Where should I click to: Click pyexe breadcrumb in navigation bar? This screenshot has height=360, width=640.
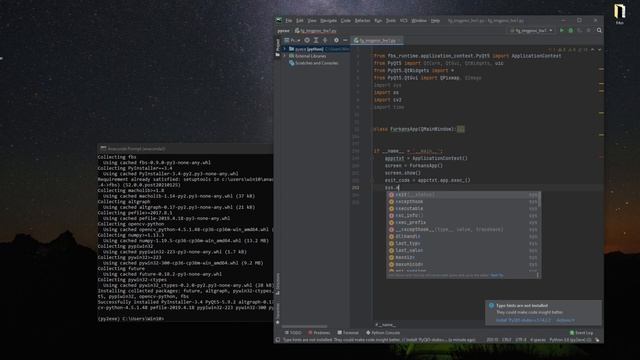point(283,31)
